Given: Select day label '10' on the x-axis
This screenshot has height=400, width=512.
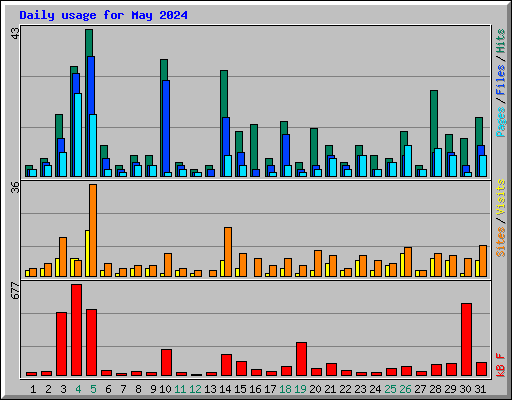Looking at the screenshot, I should [x=165, y=389].
